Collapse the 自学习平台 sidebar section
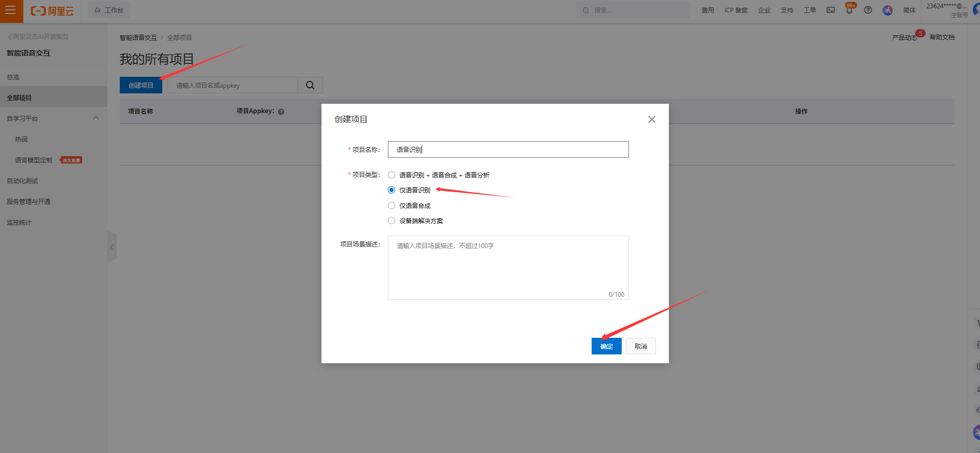The image size is (980, 453). click(96, 118)
